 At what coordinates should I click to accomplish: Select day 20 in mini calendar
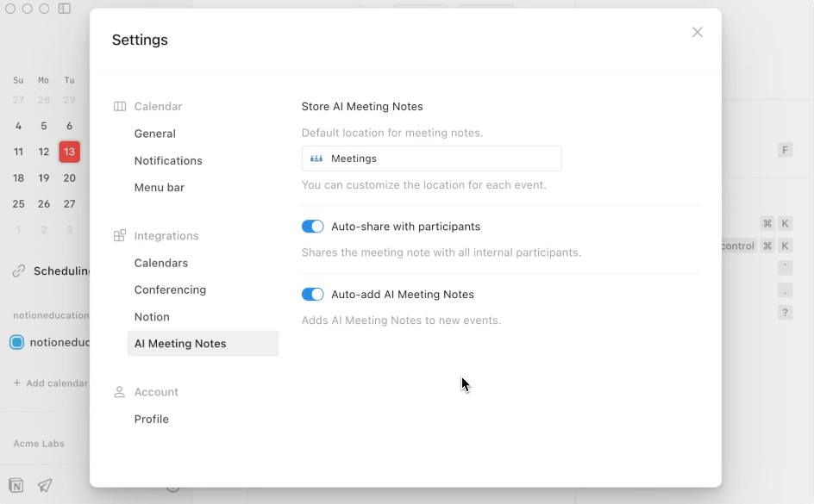[x=70, y=177]
